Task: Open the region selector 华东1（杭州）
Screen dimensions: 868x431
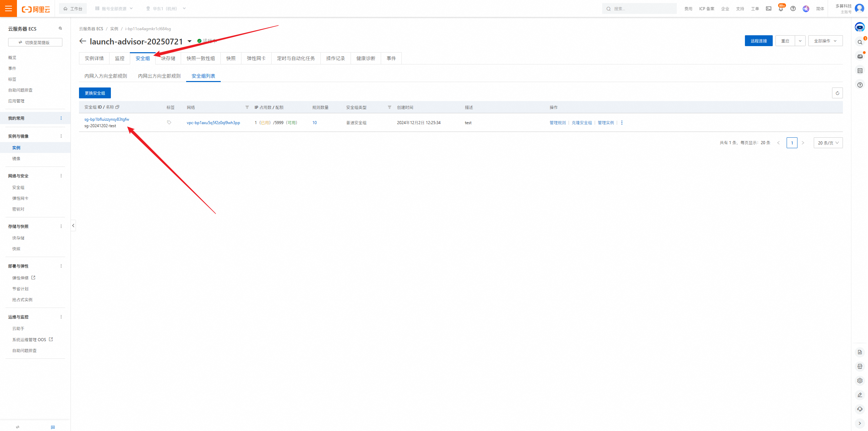Action: click(166, 9)
